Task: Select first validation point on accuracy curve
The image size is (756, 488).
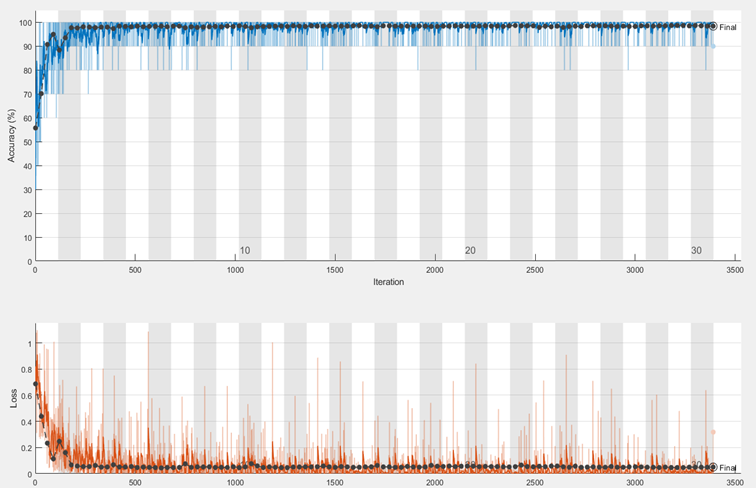Action: coord(36,128)
